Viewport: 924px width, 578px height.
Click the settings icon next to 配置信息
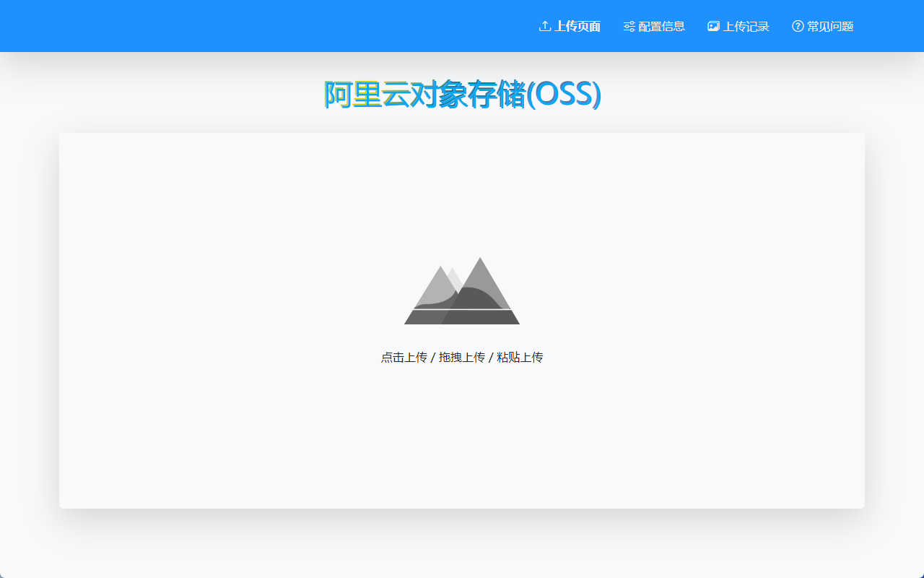[628, 25]
